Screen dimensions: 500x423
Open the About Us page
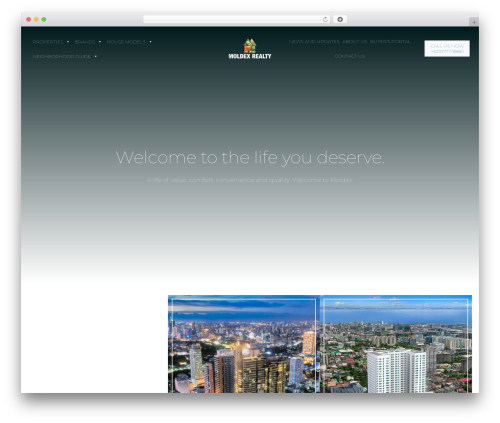tap(355, 42)
